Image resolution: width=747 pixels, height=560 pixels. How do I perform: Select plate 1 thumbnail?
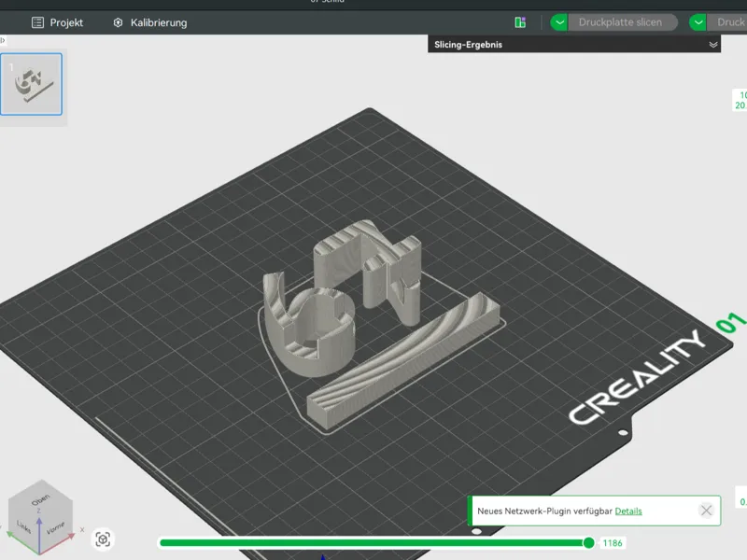coord(32,84)
